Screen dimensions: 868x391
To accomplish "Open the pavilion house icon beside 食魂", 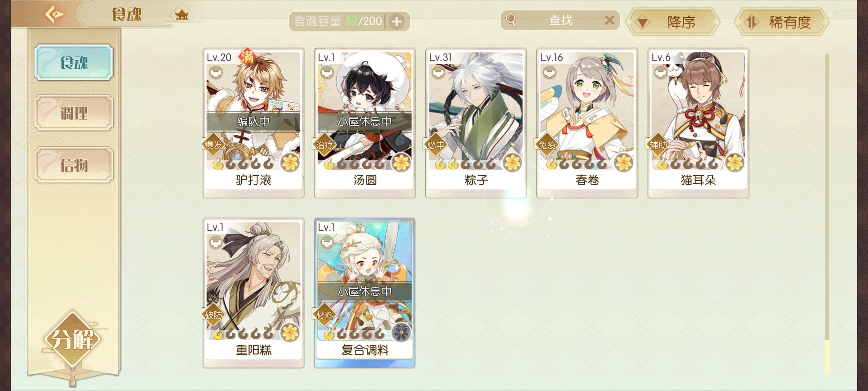I will pos(182,15).
